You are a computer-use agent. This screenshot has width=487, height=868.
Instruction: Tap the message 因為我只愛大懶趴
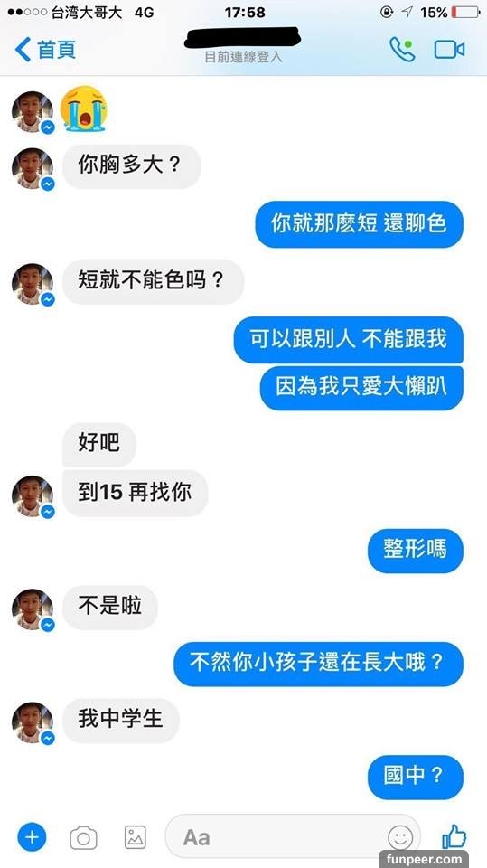tap(361, 388)
